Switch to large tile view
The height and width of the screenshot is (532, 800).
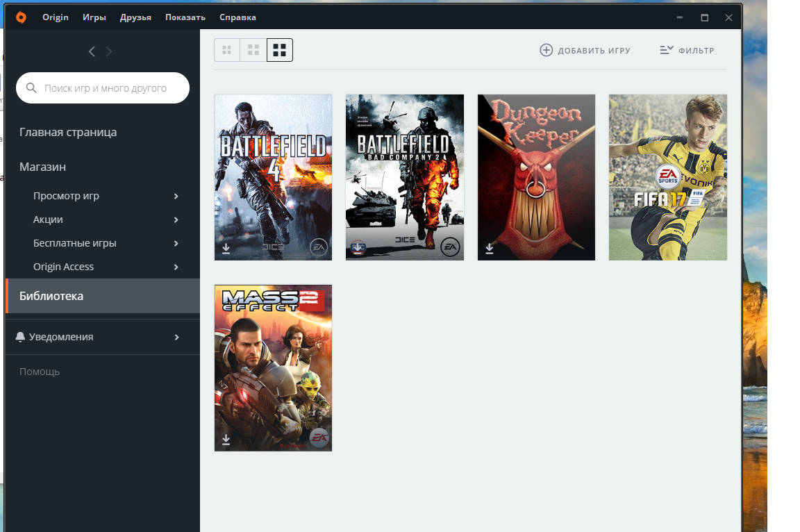coord(280,50)
